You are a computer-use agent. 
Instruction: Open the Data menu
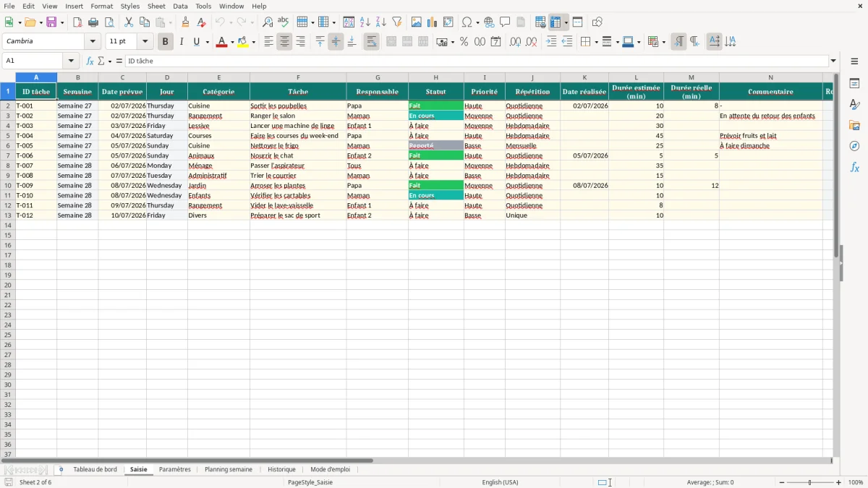(180, 7)
